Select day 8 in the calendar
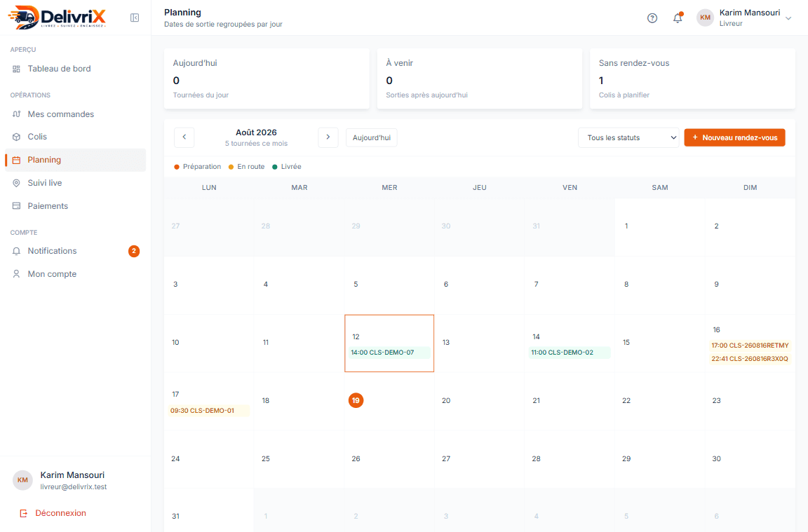 pyautogui.click(x=659, y=285)
